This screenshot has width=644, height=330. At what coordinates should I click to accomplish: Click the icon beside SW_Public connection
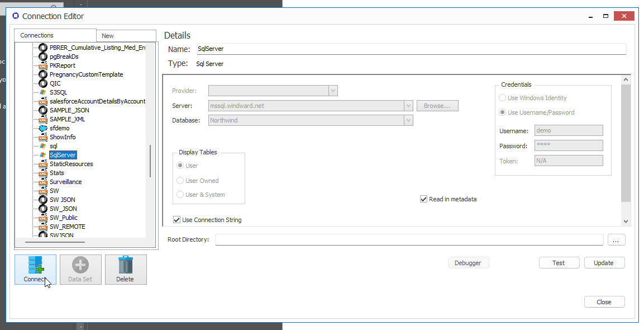tap(43, 218)
